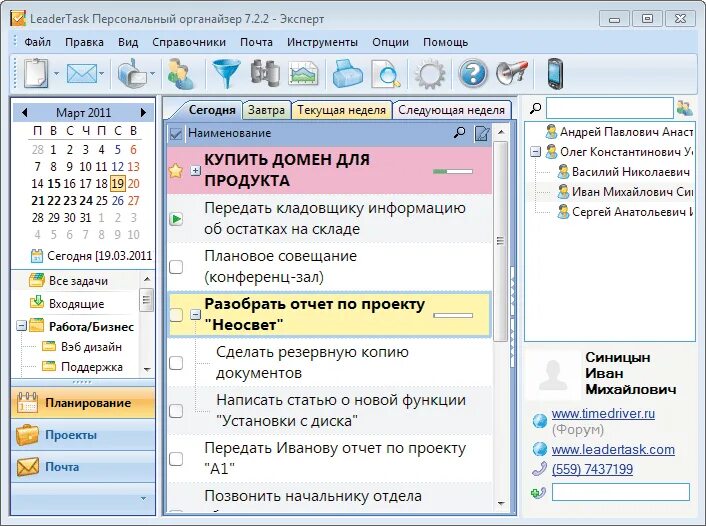Open the chart statistics icon
The image size is (706, 526).
(x=303, y=73)
